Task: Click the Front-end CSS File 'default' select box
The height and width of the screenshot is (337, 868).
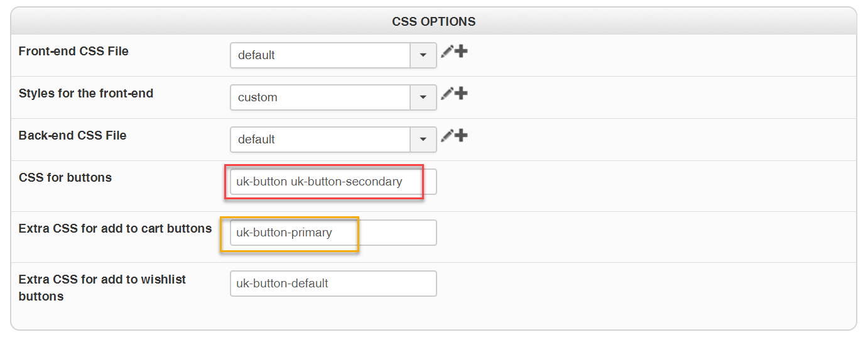Action: click(320, 55)
